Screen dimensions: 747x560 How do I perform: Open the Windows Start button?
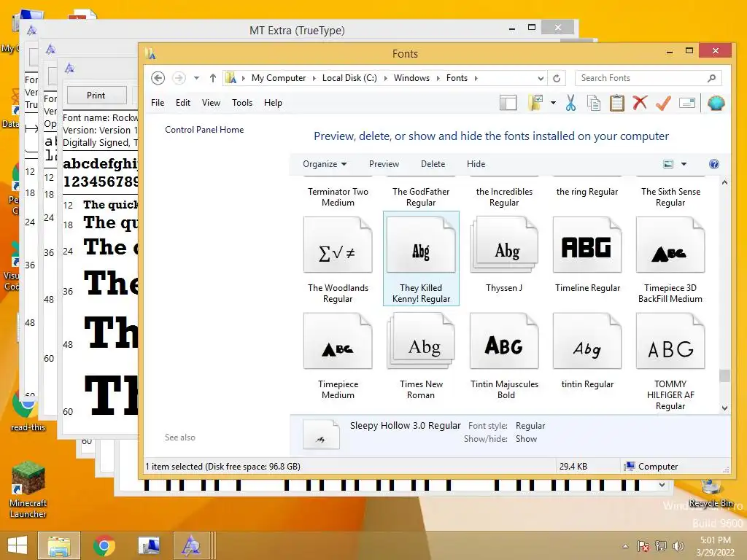click(18, 545)
